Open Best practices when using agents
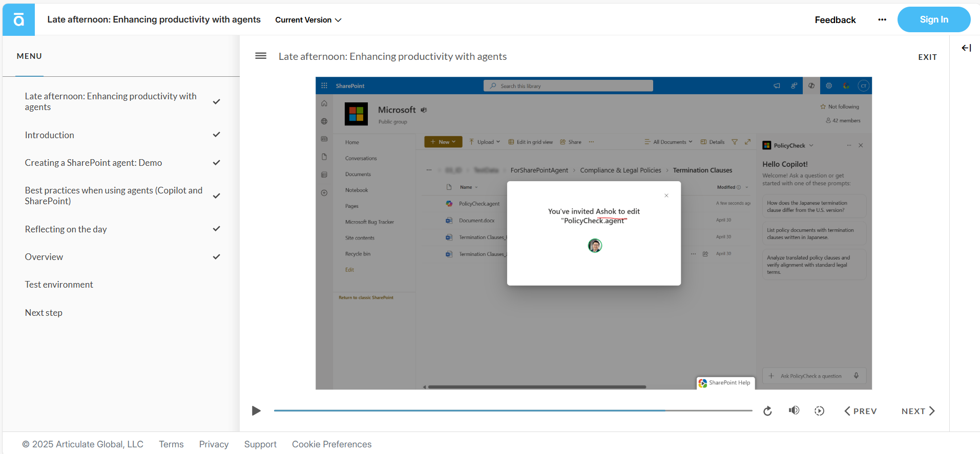This screenshot has width=980, height=454. (121, 196)
